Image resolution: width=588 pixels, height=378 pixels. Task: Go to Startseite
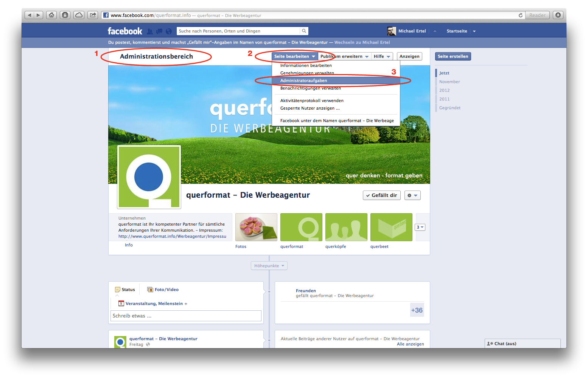pyautogui.click(x=457, y=31)
